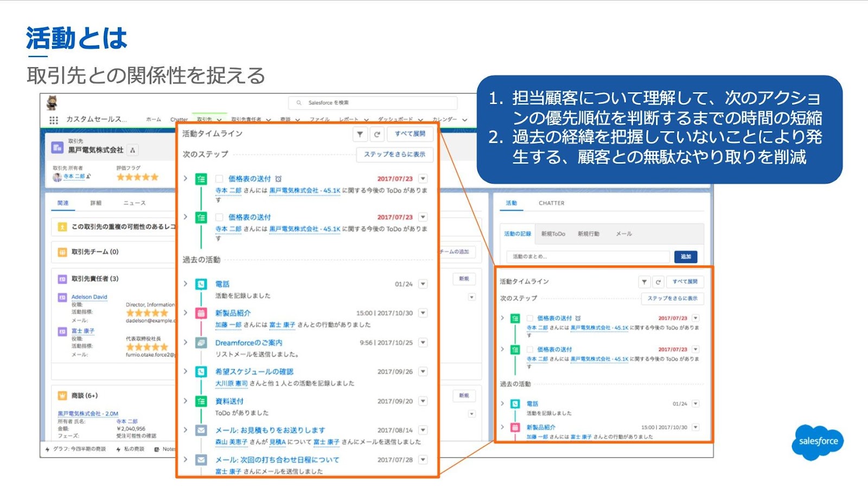Screen dimensions: 868x488
Task: Expand the Dreamforceのご案内 row chevron
Action: [x=186, y=342]
